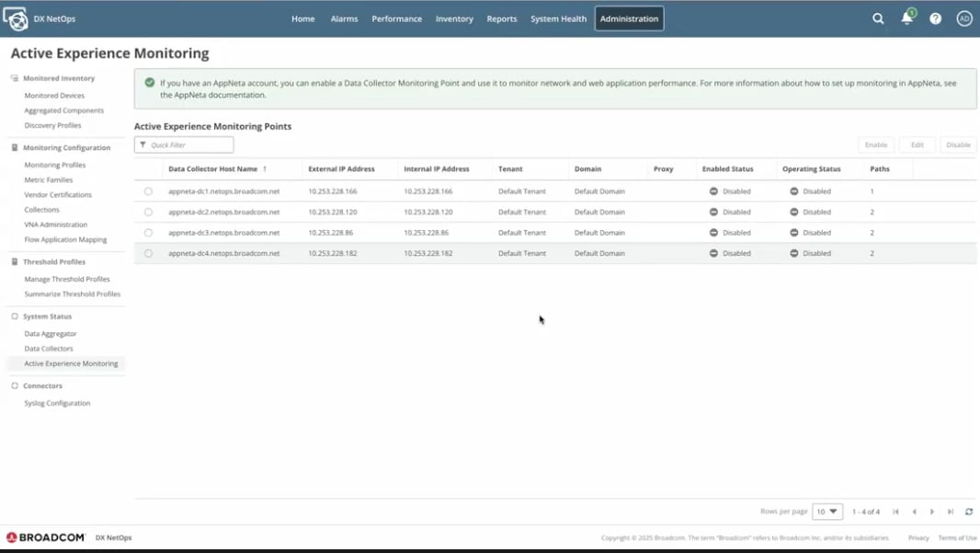Click Enabled Status disabled icon for appneta-dc3
The image size is (980, 553).
coord(713,233)
